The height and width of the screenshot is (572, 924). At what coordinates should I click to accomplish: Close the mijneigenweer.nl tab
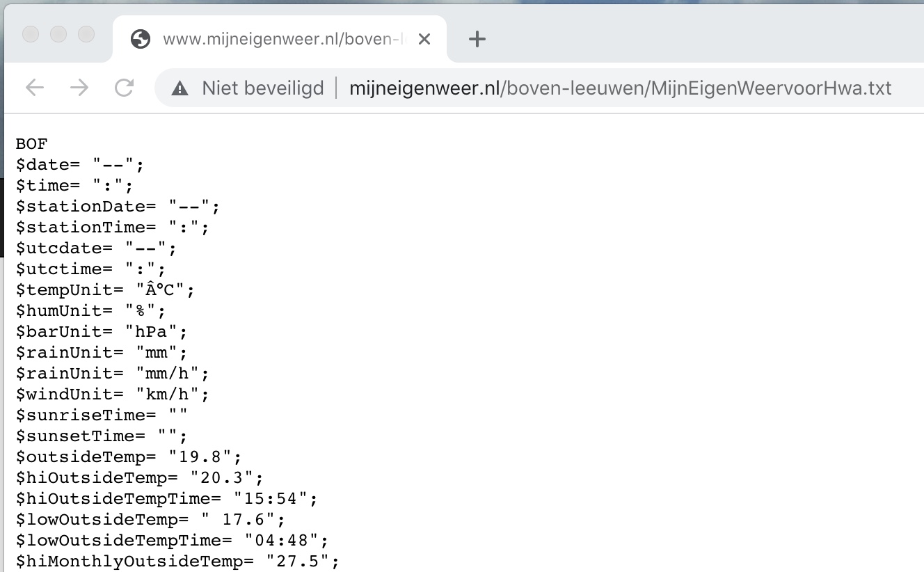point(424,40)
